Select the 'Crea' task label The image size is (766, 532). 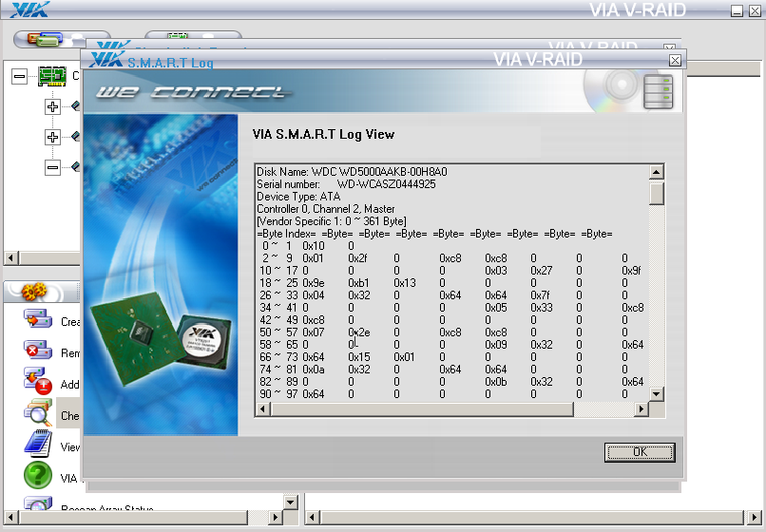70,322
